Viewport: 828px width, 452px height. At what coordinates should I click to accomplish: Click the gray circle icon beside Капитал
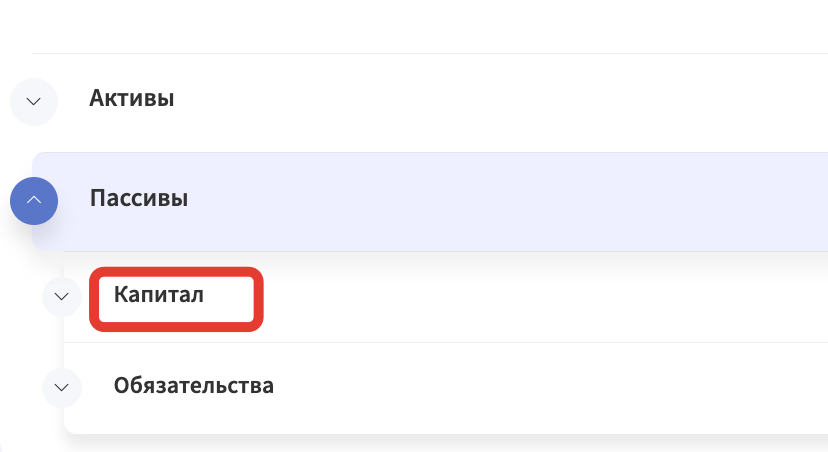pos(62,297)
